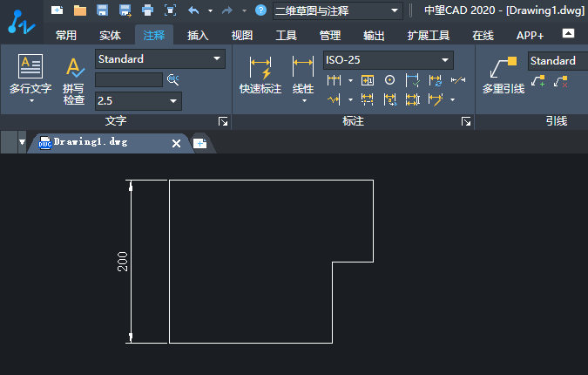Open the multileader Standard style dropdown
Screen dimensions: 588x375
pyautogui.click(x=558, y=61)
